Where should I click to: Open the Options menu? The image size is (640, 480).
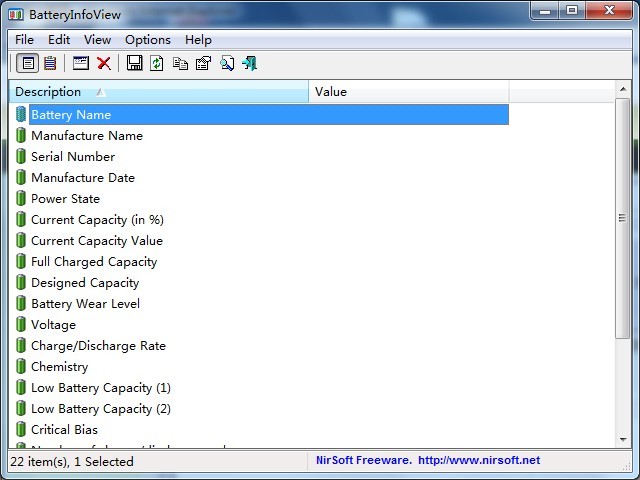[148, 40]
